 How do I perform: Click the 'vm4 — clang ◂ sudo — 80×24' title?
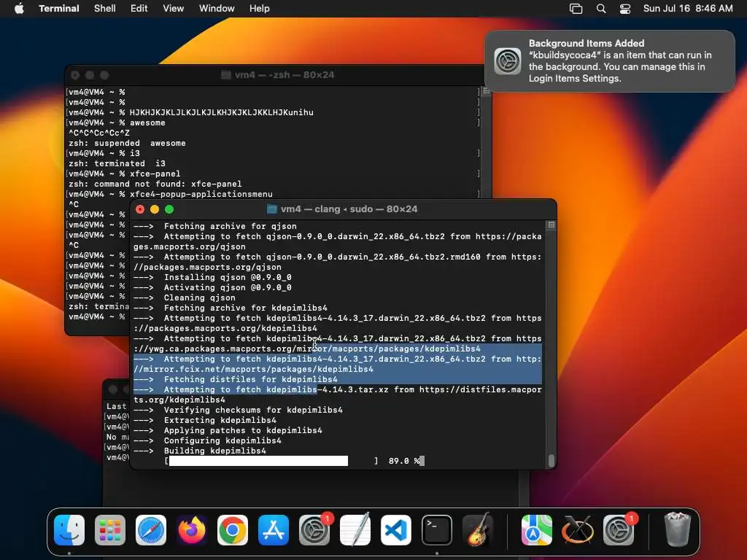coord(349,209)
